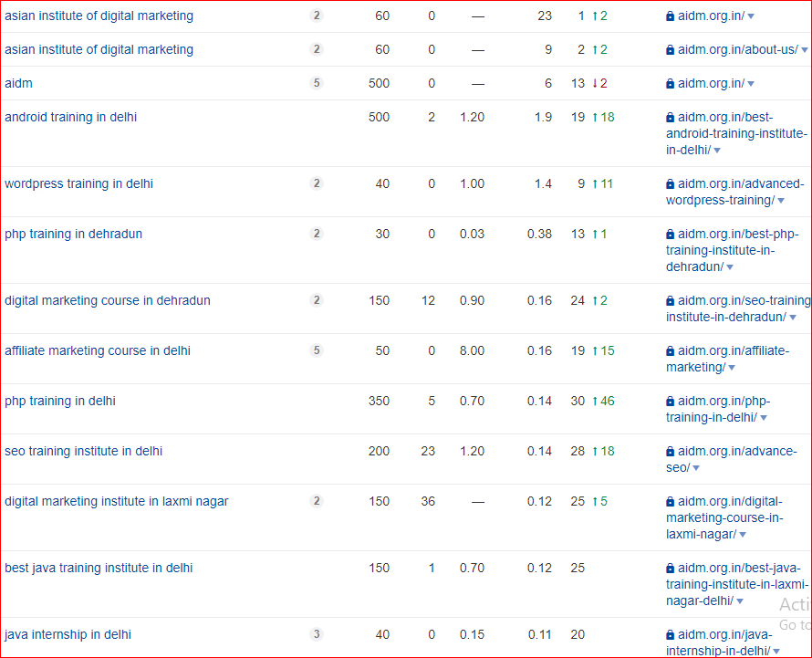Expand URL dropdown for best-android-training-institute-in-delhi
The width and height of the screenshot is (812, 658).
tap(717, 151)
